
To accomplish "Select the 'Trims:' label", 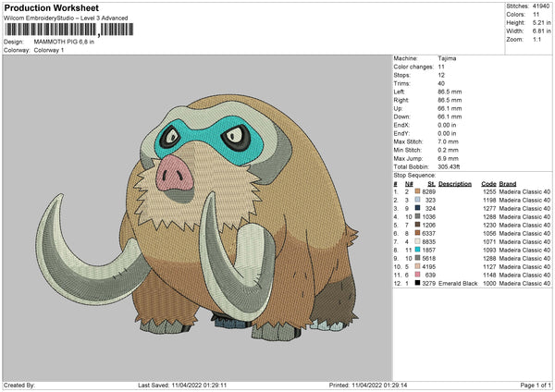I will (401, 83).
